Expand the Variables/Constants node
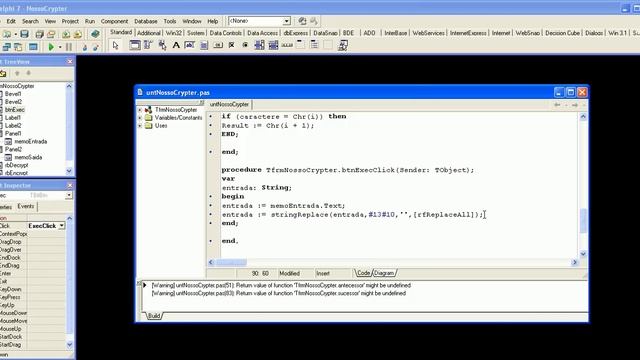Image resolution: width=640 pixels, height=360 pixels. [x=140, y=118]
